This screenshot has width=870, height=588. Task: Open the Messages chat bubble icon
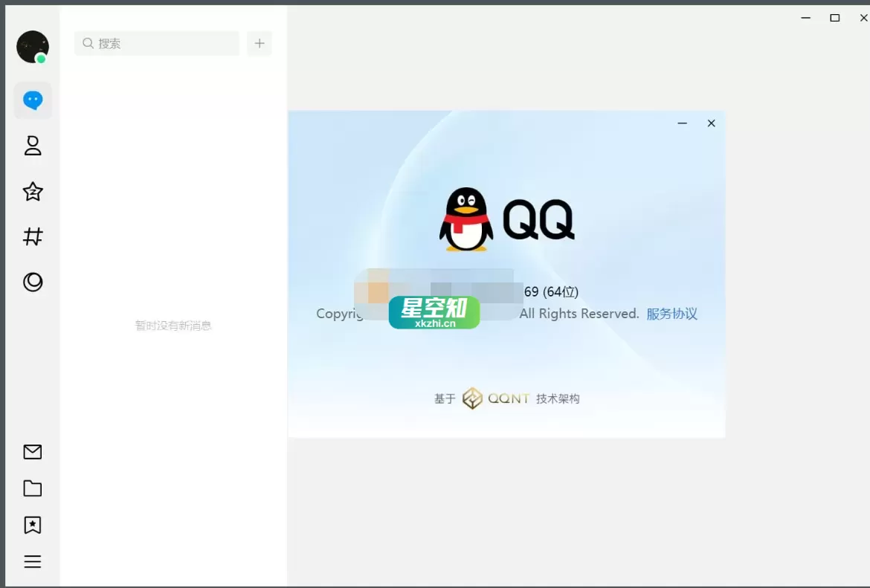coord(32,100)
